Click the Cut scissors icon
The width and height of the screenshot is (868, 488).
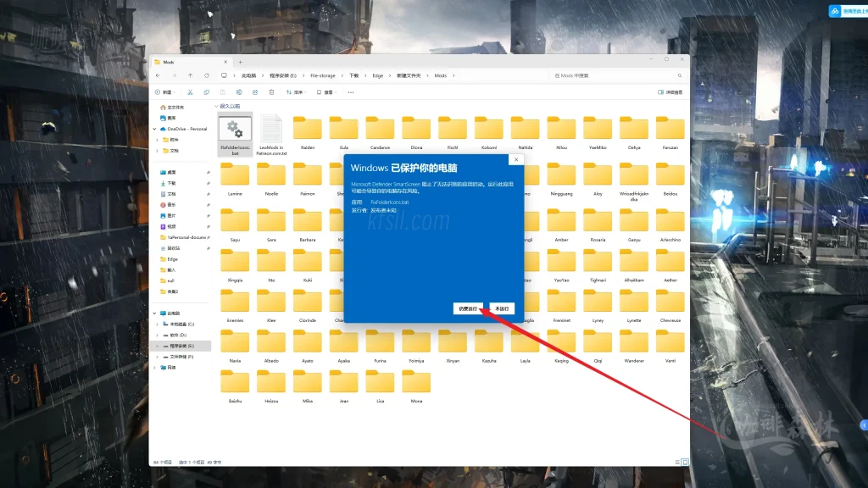190,92
